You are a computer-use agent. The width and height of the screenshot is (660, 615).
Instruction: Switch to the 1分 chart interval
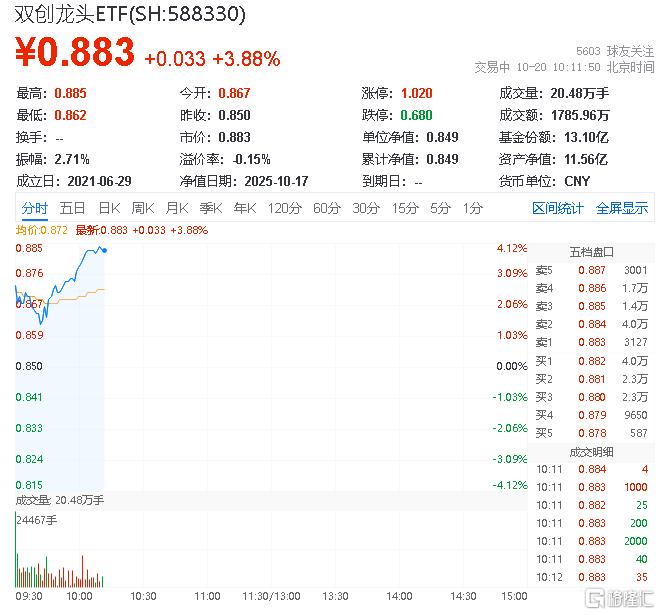tap(473, 208)
